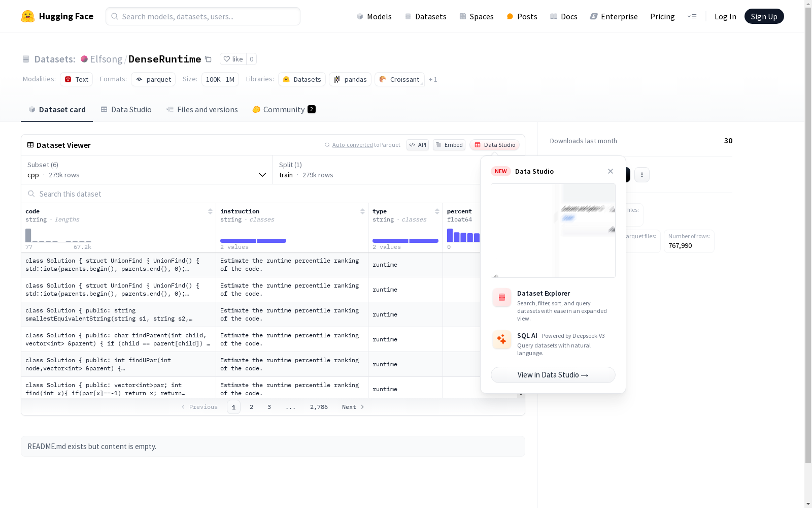Click the type classes distribution bar
This screenshot has height=508, width=812.
pyautogui.click(x=405, y=241)
